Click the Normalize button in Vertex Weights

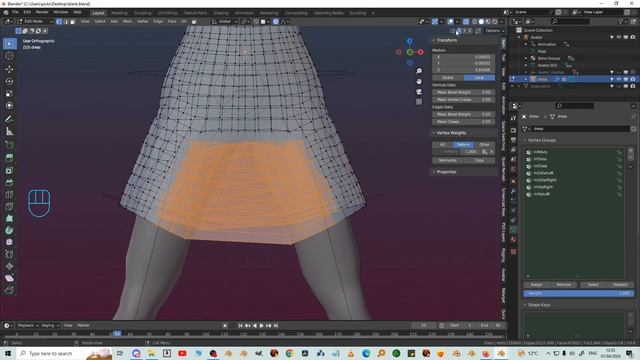(x=448, y=160)
